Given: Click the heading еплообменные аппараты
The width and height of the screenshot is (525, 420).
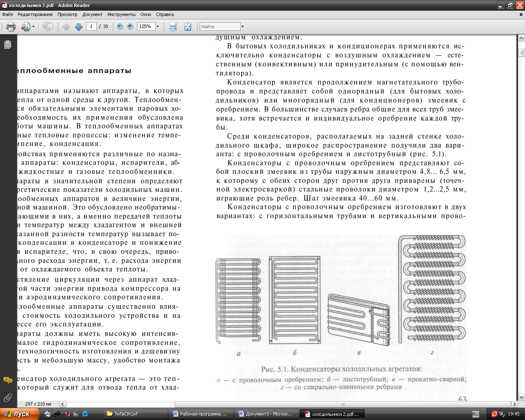Looking at the screenshot, I should 74,71.
